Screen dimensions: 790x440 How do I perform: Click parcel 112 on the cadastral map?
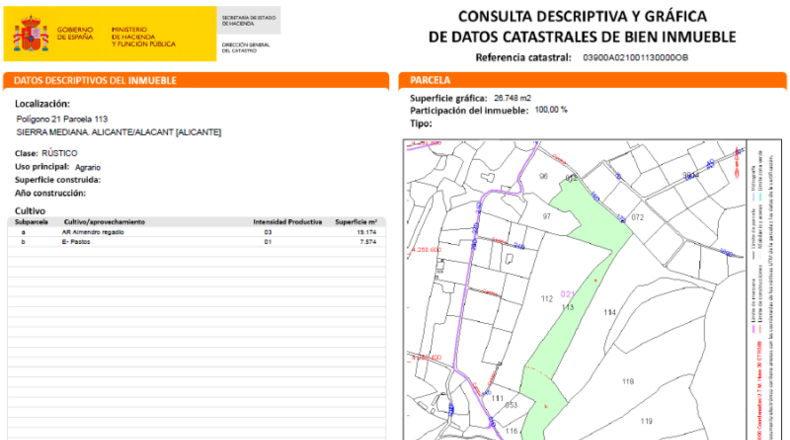pyautogui.click(x=547, y=298)
